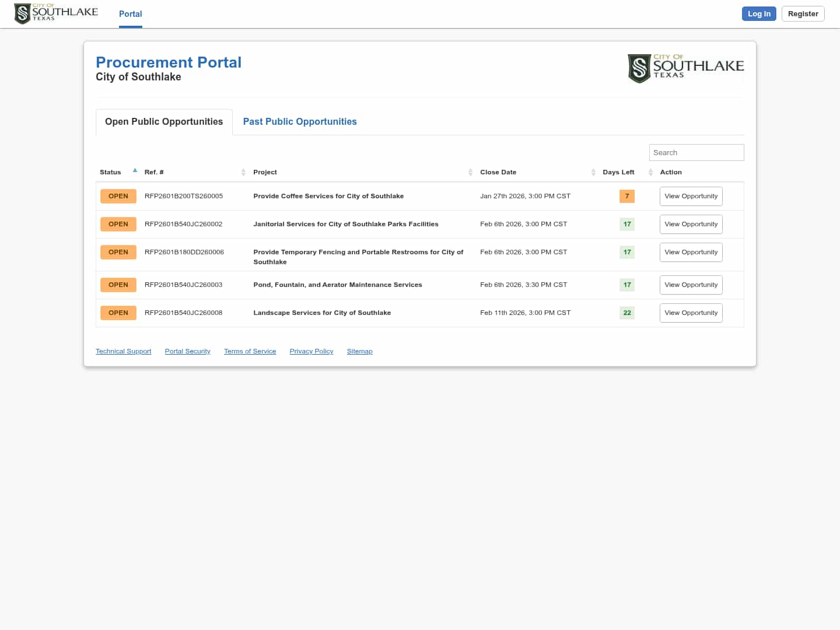View Opportunity for Landscape Services
The width and height of the screenshot is (840, 630).
(691, 313)
